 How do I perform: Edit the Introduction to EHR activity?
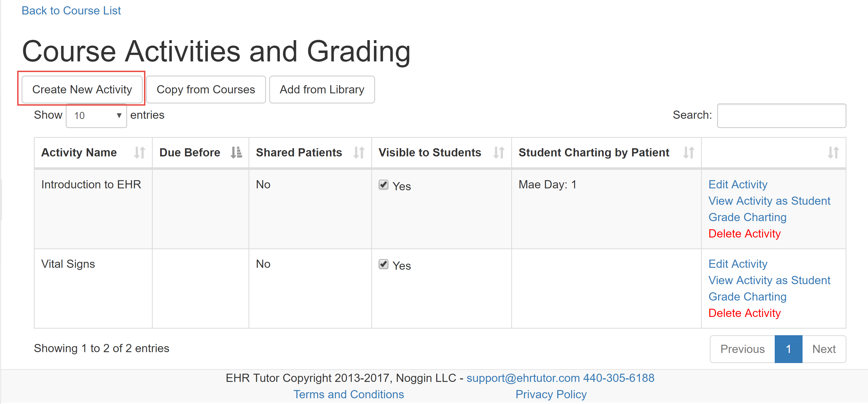click(x=738, y=185)
